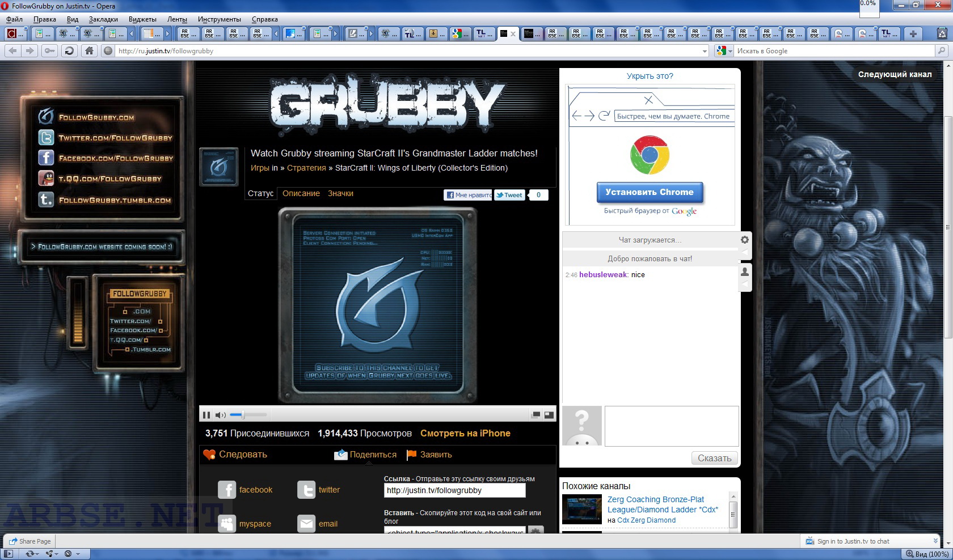Click the Grubby channel avatar image
Image resolution: width=953 pixels, height=560 pixels.
(x=219, y=167)
